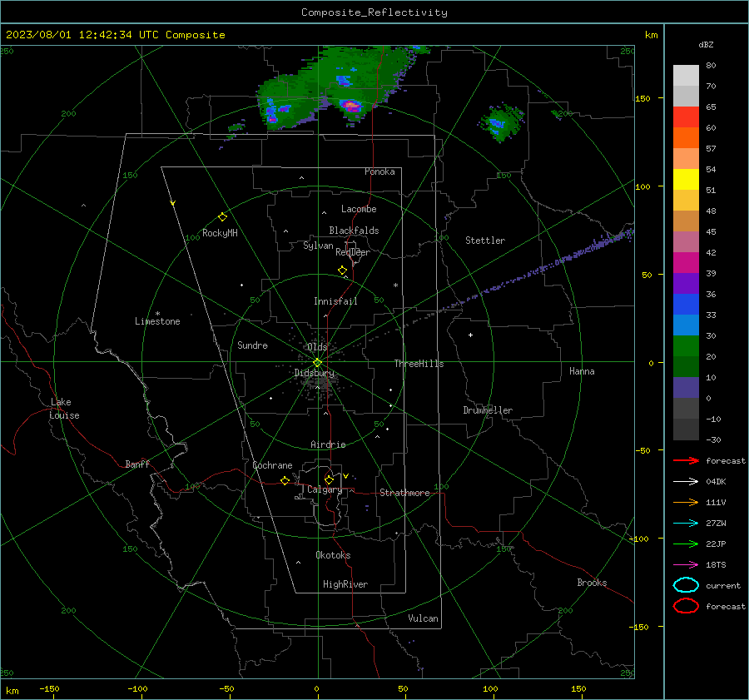Click the Cochrane city label
Viewport: 749px width, 700px height.
click(x=272, y=465)
